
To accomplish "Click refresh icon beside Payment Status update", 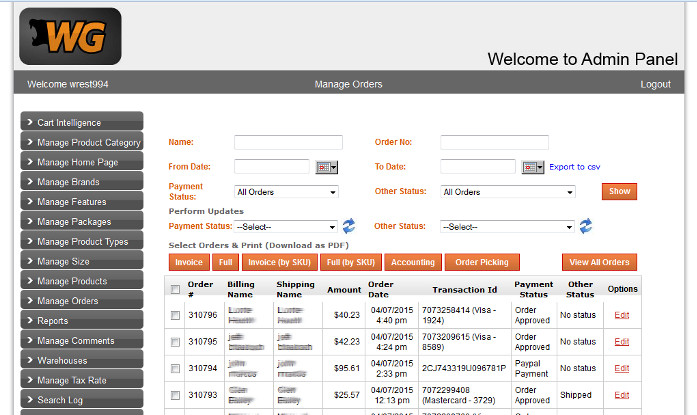I will (x=349, y=226).
